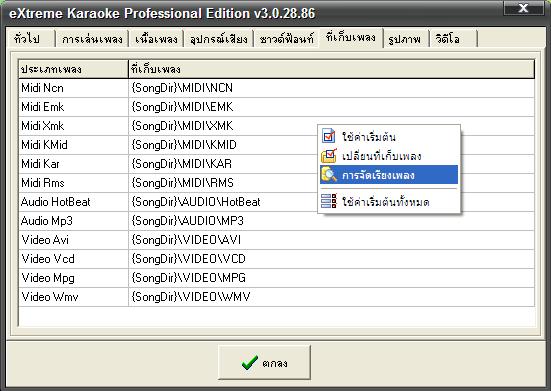Click the ใช้ค่าเริ่มต้นทั้งหมด list icon
Screen dimensions: 551x391
point(329,201)
